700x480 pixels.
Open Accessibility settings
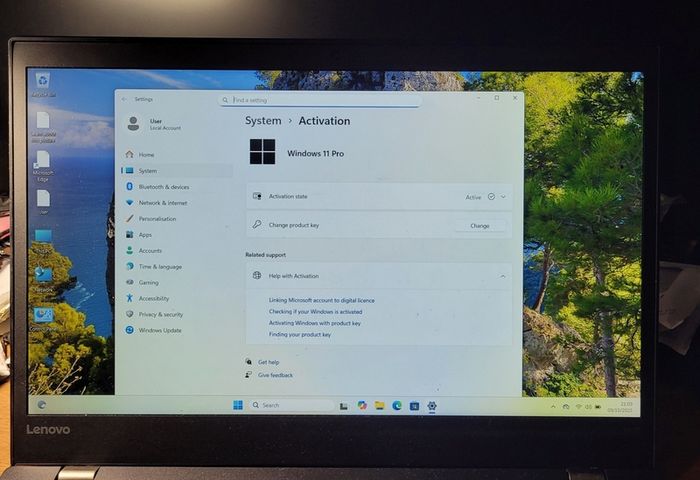tap(154, 298)
